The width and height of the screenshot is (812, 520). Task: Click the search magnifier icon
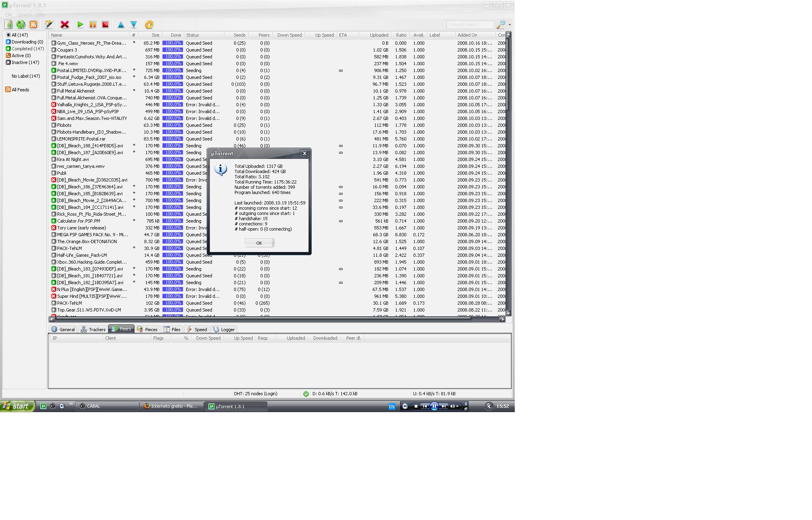click(501, 25)
